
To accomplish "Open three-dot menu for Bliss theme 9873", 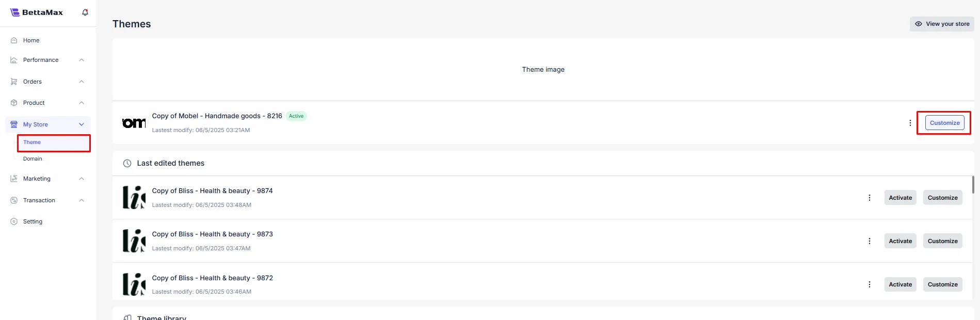I will [869, 241].
